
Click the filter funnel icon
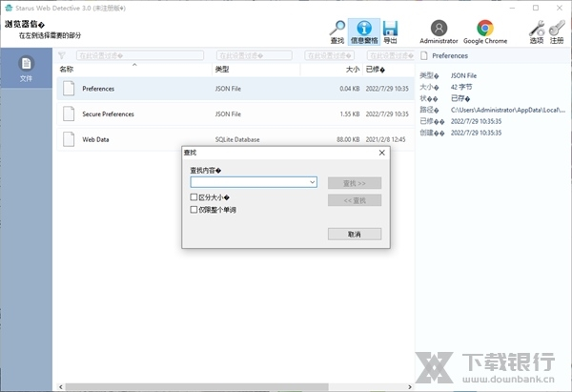coord(62,55)
